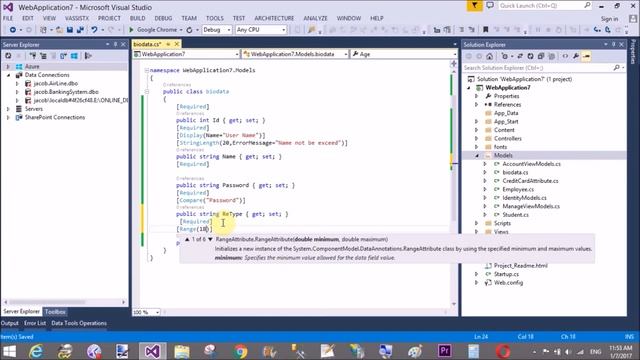Open Internet Explorer from taskbar
Image resolution: width=640 pixels, height=360 pixels.
coord(36,351)
